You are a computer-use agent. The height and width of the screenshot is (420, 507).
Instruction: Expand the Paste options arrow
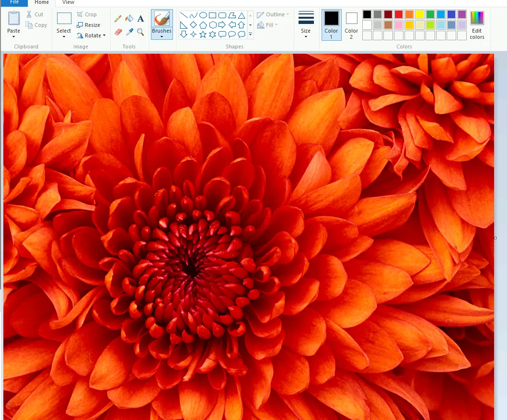[x=13, y=36]
